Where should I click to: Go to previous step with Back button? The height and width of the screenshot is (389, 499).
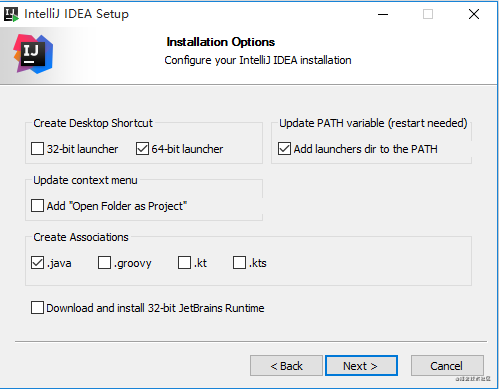[286, 366]
